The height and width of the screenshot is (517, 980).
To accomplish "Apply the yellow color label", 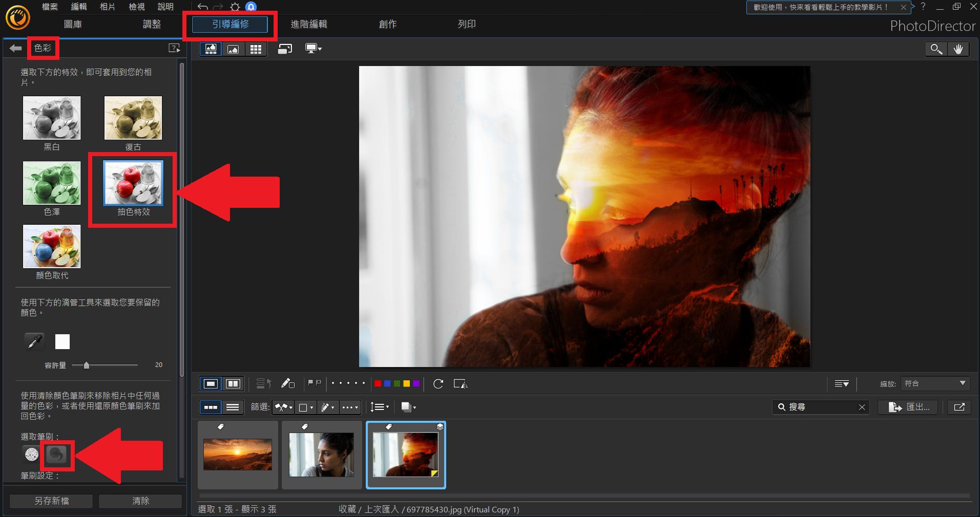I will [x=407, y=383].
